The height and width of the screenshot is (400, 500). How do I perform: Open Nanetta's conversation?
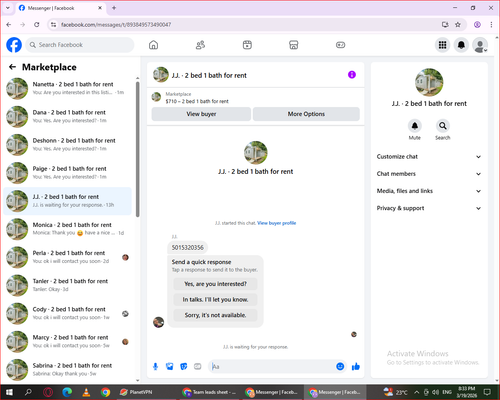click(68, 88)
